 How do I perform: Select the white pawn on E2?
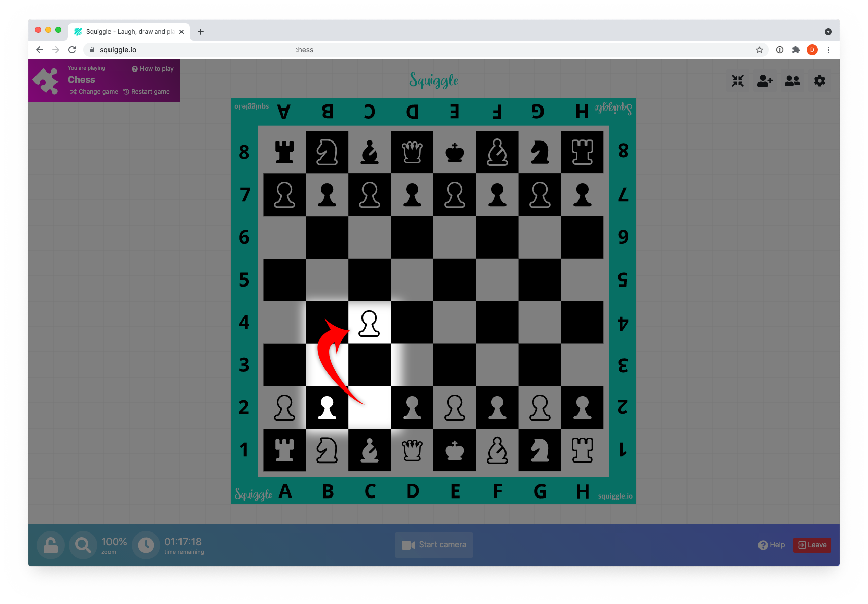pos(455,408)
